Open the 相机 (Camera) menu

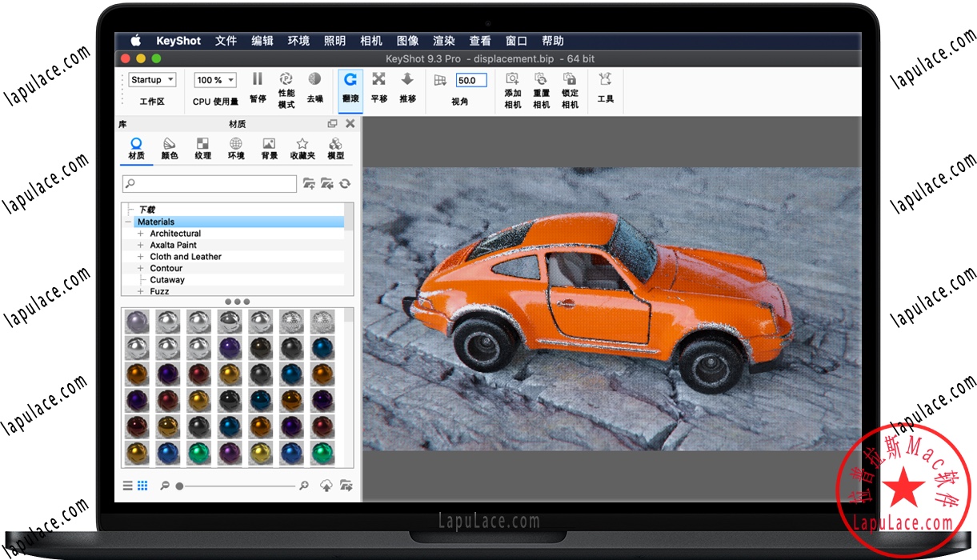[371, 41]
